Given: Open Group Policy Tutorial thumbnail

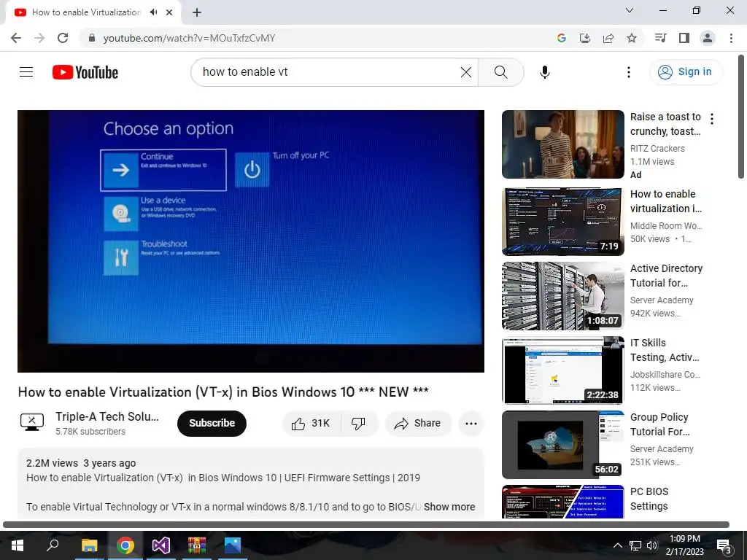Looking at the screenshot, I should click(562, 444).
